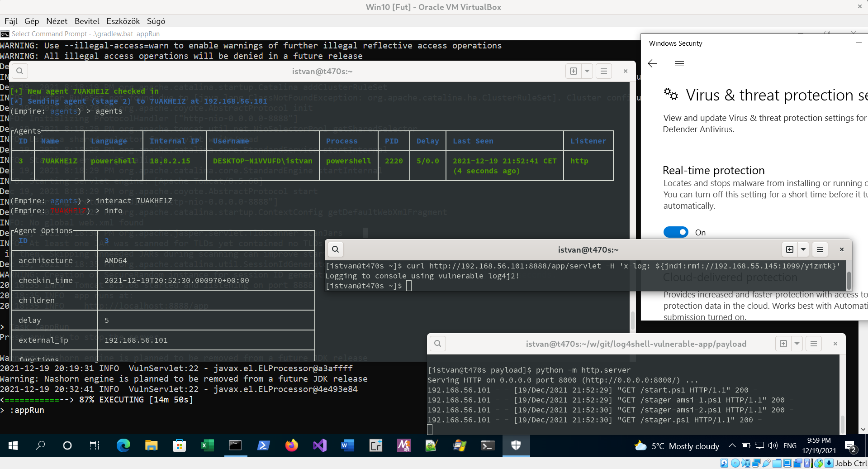The height and width of the screenshot is (469, 868).
Task: Click search icon in the payload terminal
Action: (437, 344)
